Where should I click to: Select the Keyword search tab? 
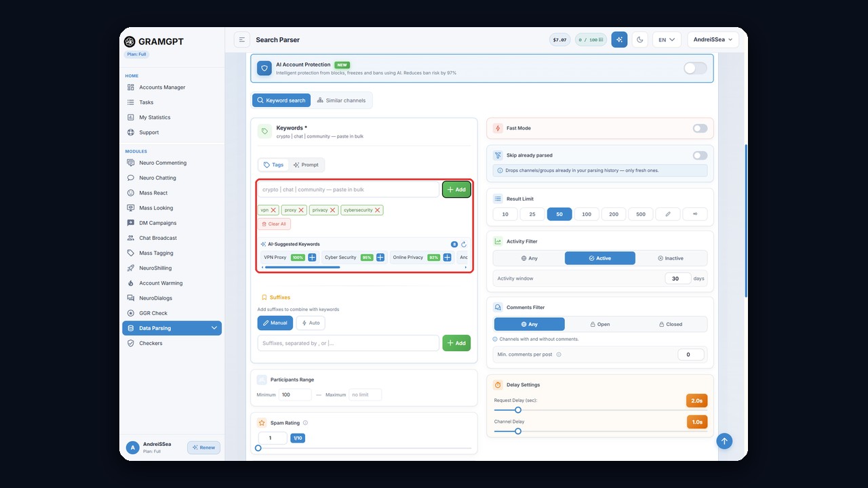[281, 100]
